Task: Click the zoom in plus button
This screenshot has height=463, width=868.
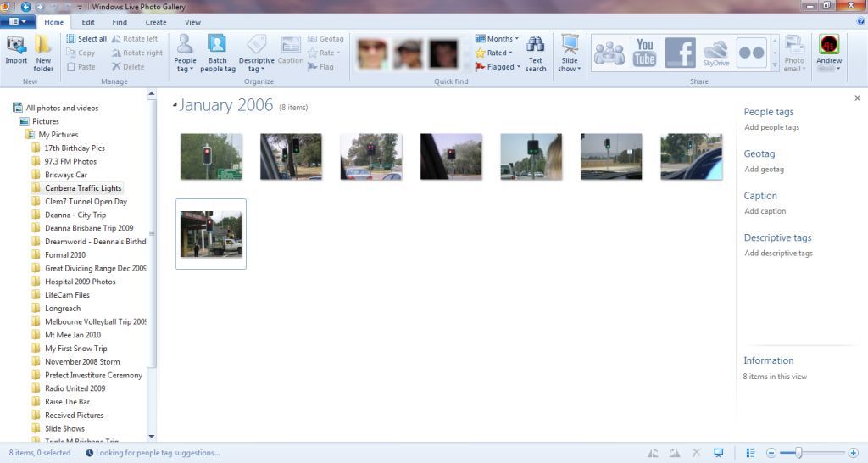Action: 853,453
